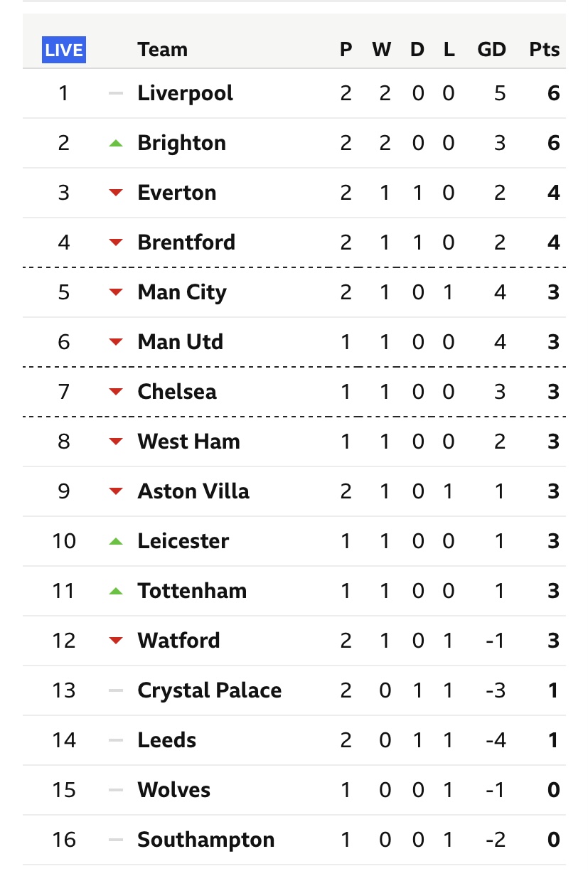The width and height of the screenshot is (588, 871).
Task: Click Leicester's green up arrow icon
Action: click(x=116, y=541)
